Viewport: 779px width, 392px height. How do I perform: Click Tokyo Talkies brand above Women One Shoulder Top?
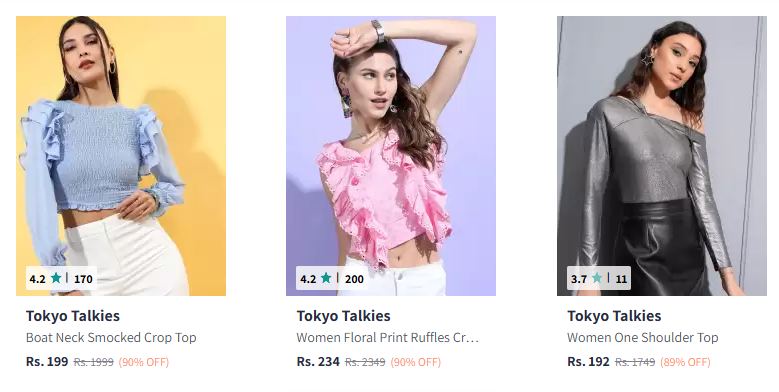click(x=615, y=316)
